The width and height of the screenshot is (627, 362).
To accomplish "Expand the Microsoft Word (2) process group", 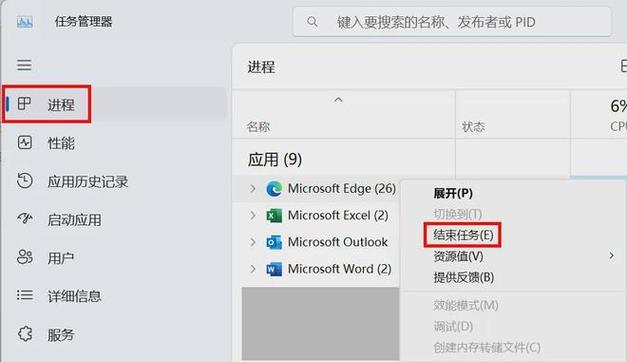I will [x=252, y=269].
